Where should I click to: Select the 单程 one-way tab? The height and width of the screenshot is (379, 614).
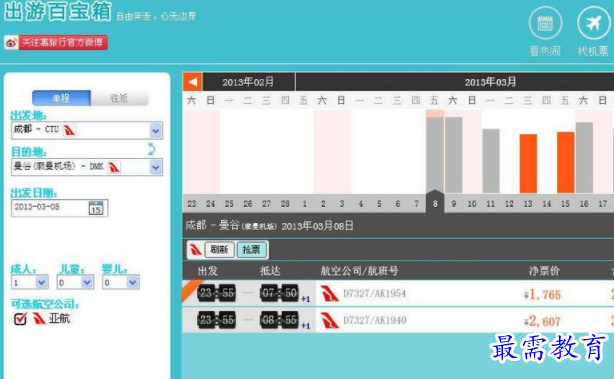coord(61,98)
